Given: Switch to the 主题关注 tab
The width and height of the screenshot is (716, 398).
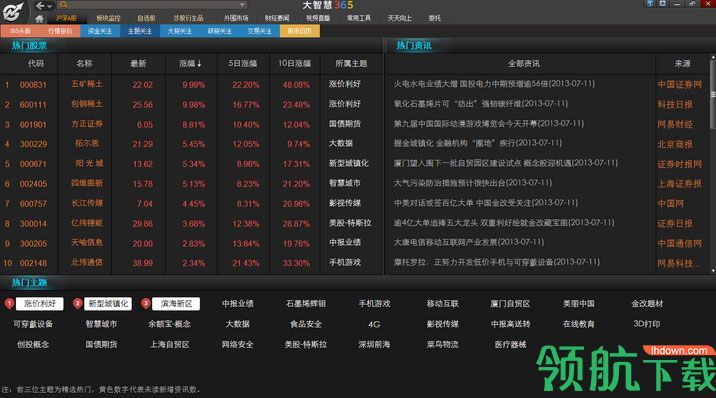Looking at the screenshot, I should 140,31.
